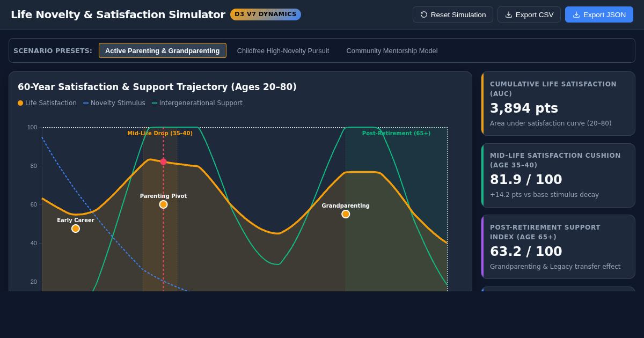
Task: Click Post-Retirement Support Index card heading
Action: tap(545, 232)
